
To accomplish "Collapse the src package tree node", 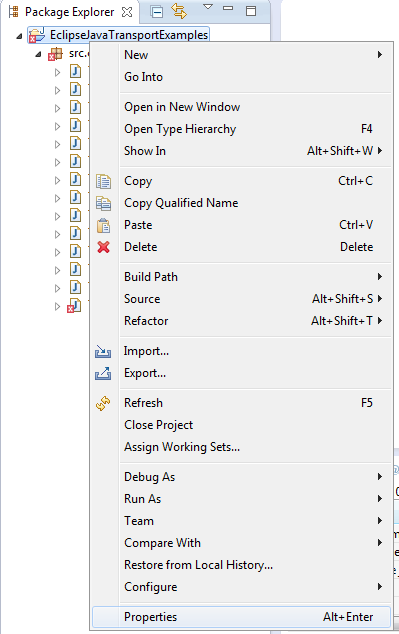I will (x=38, y=54).
